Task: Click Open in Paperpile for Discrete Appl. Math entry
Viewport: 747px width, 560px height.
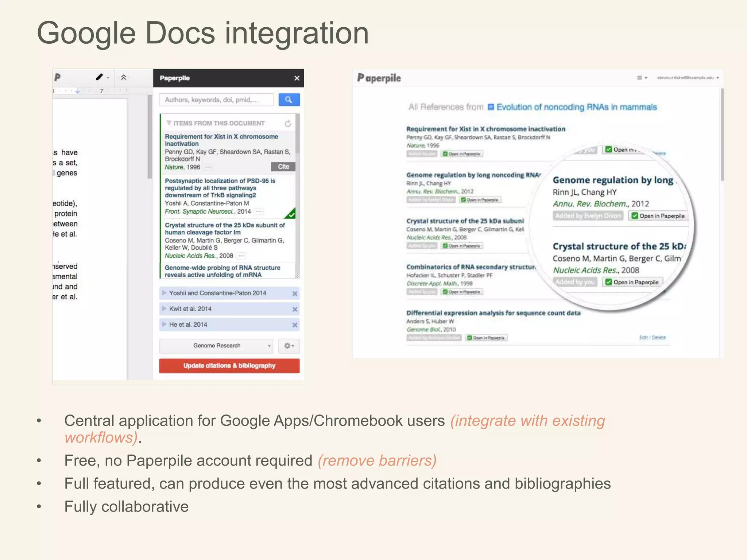Action: tap(462, 292)
